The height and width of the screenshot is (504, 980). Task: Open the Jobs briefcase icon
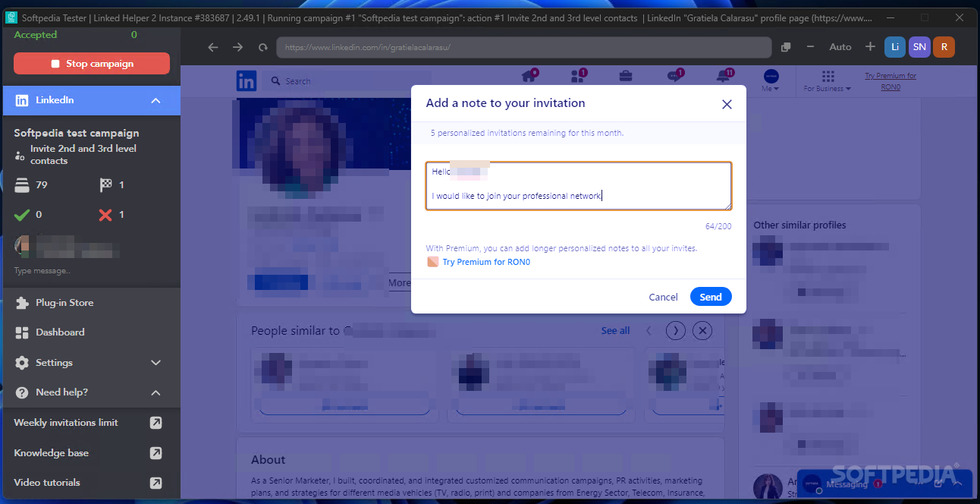click(x=626, y=76)
